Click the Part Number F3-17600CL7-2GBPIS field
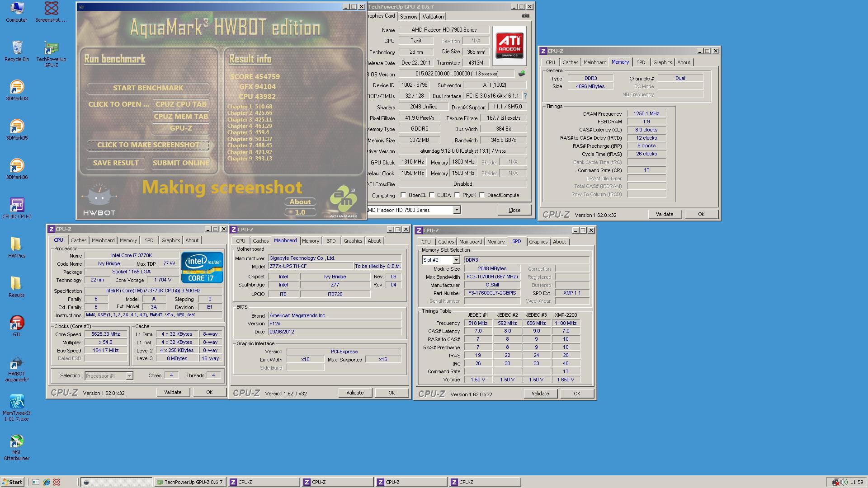This screenshot has height=488, width=868. click(492, 293)
